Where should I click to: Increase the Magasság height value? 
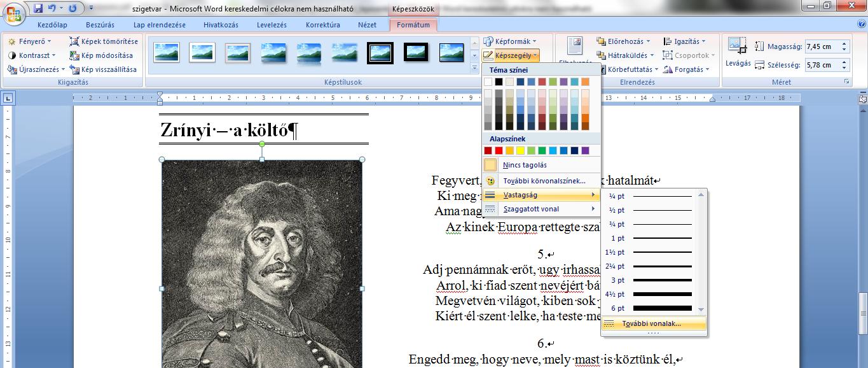point(844,44)
